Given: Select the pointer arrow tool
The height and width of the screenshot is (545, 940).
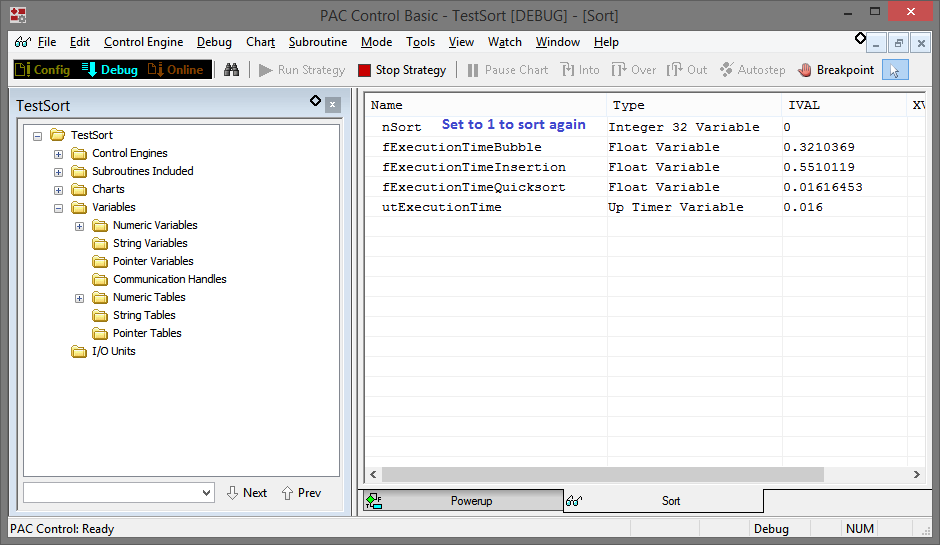Looking at the screenshot, I should [895, 70].
